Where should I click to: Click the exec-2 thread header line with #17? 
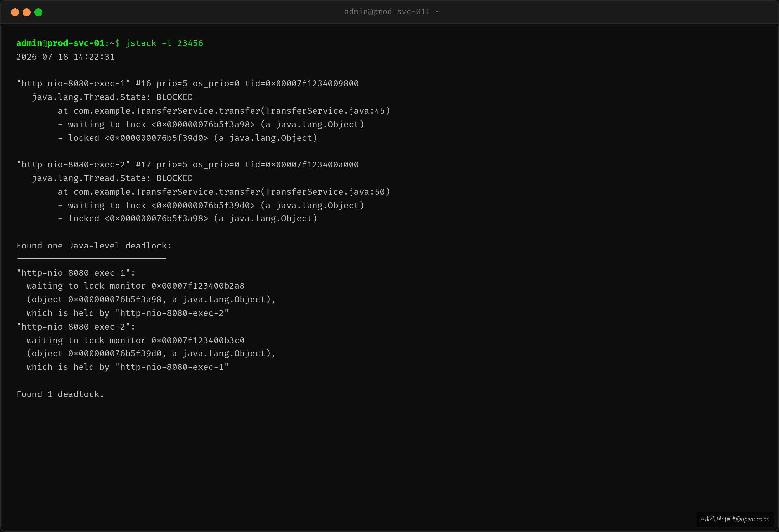pos(188,164)
